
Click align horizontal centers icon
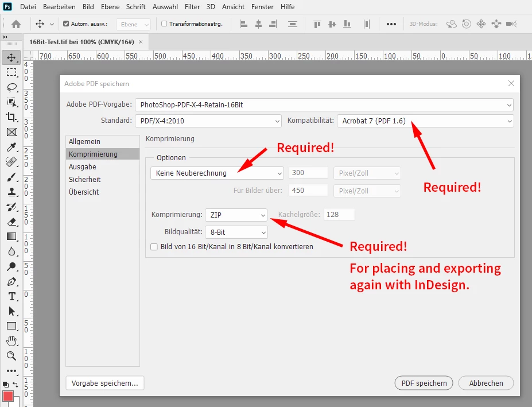click(x=258, y=24)
